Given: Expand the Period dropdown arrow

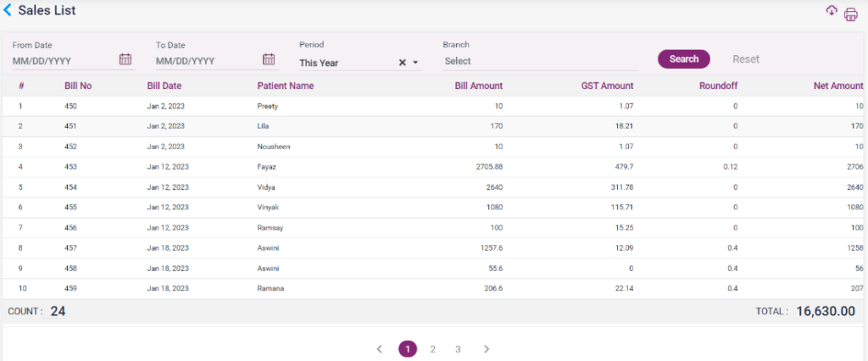Looking at the screenshot, I should point(415,62).
